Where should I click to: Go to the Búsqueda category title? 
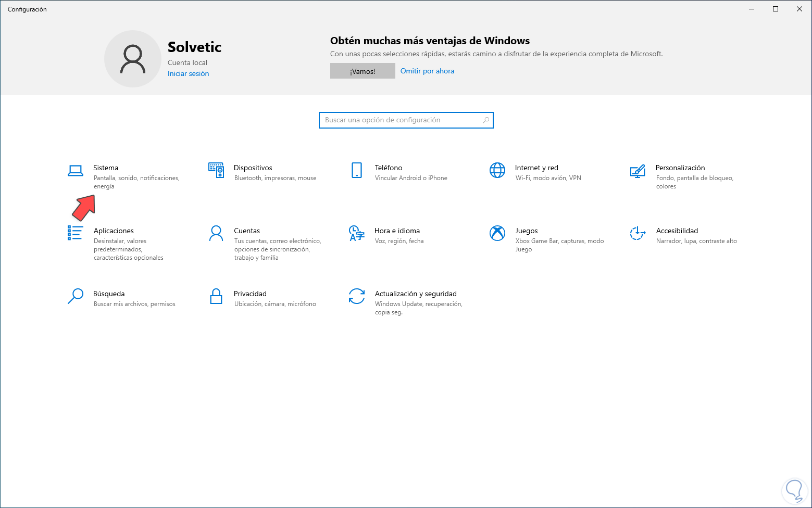point(109,294)
